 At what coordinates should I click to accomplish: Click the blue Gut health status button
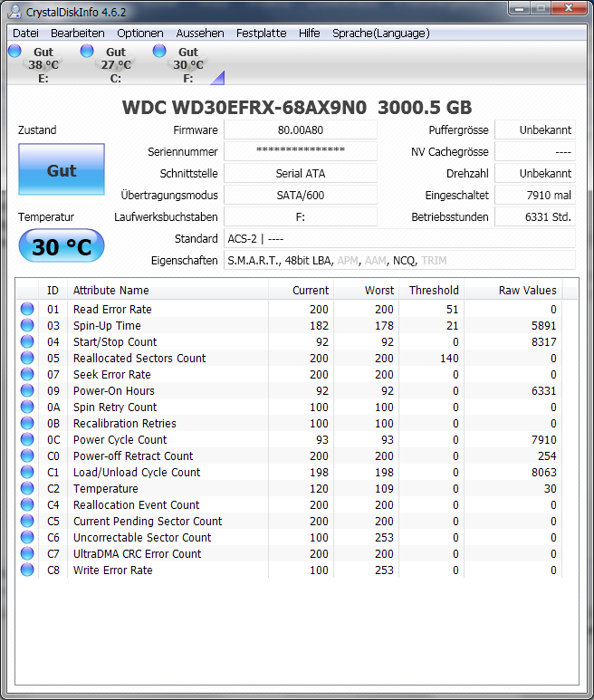coord(62,169)
